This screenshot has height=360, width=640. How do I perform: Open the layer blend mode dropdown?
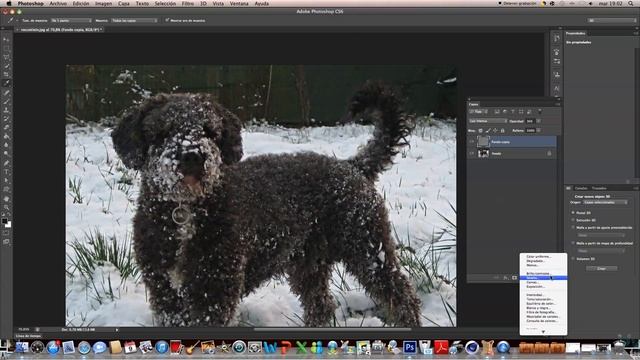tap(488, 121)
